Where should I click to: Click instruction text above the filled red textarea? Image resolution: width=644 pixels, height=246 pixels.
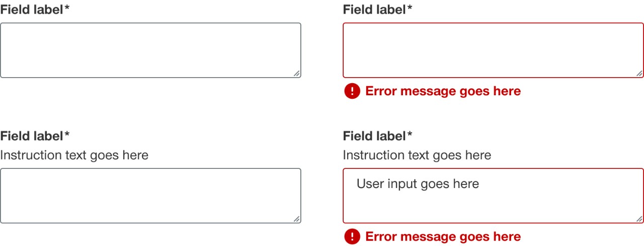[x=417, y=155]
